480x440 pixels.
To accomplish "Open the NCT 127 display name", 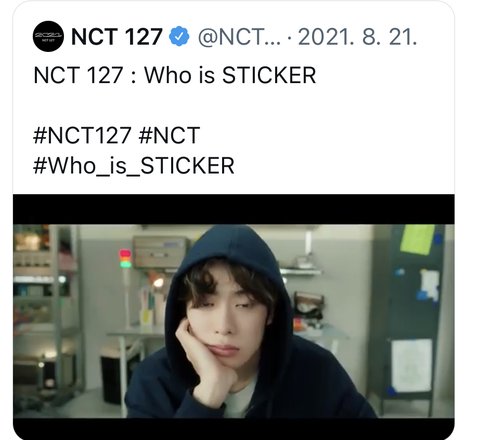I will pos(117,36).
